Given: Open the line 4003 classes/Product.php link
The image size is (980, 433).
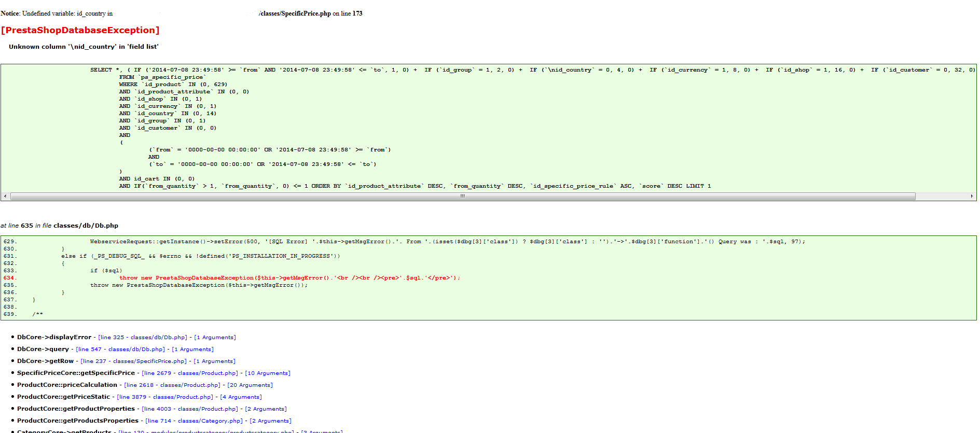Looking at the screenshot, I should point(190,409).
